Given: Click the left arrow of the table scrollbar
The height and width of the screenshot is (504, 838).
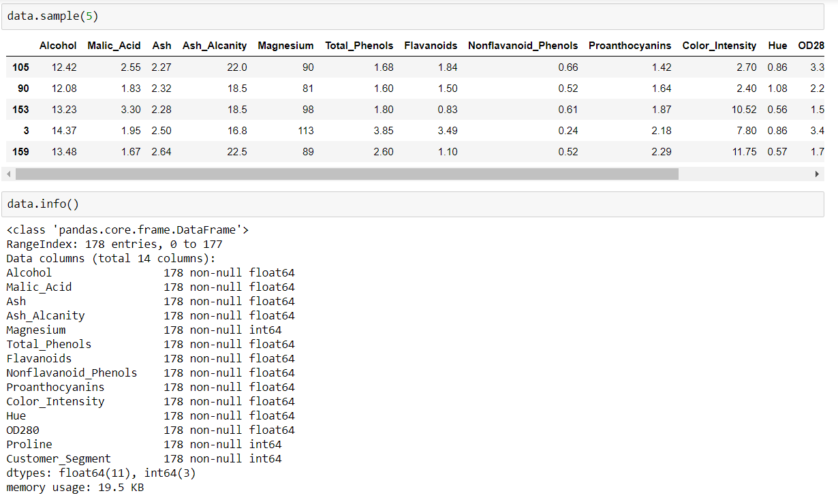Looking at the screenshot, I should pyautogui.click(x=7, y=174).
